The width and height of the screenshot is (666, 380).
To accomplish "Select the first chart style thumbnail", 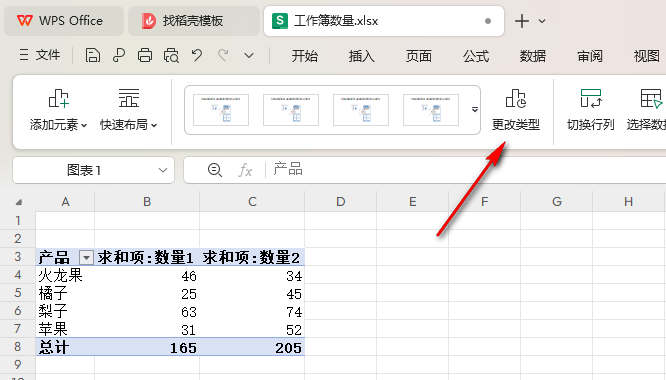I will pos(221,110).
